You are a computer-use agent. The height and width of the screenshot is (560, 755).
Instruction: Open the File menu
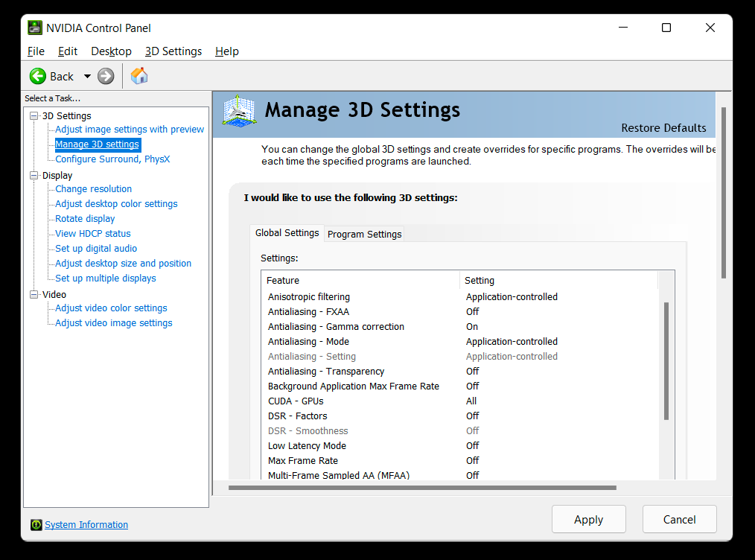[36, 51]
